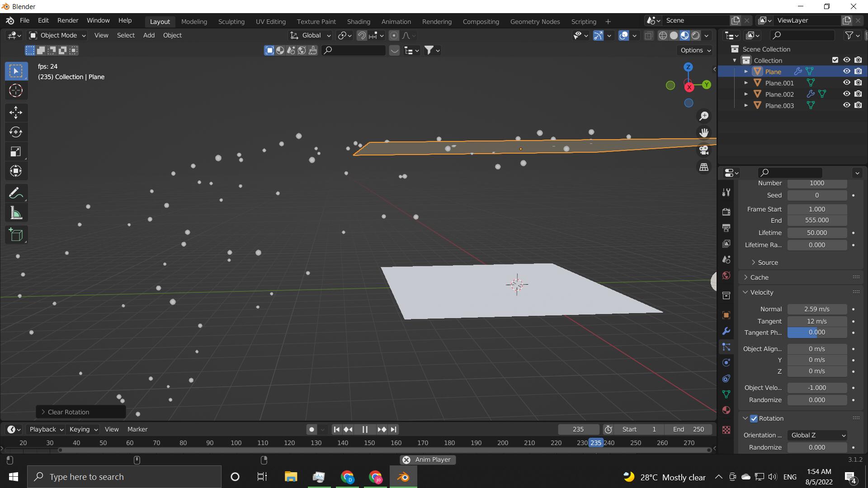Toggle auto keying record button

coord(311,430)
